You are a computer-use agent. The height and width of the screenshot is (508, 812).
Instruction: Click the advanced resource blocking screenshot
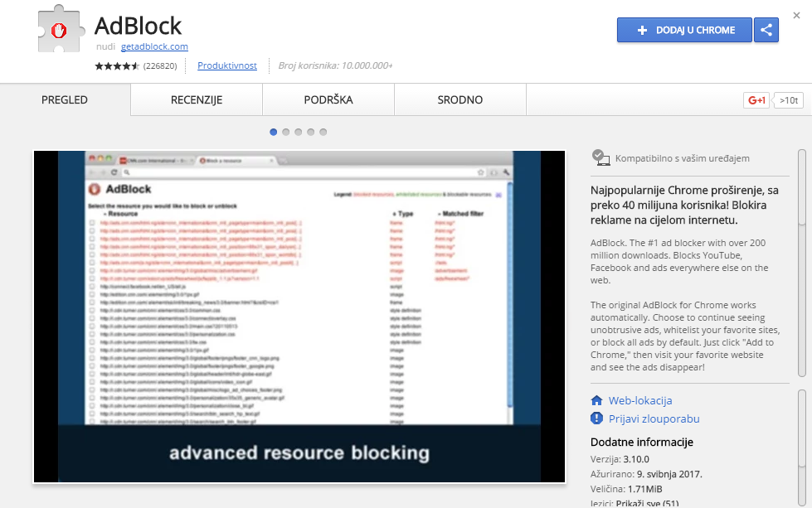click(x=299, y=317)
